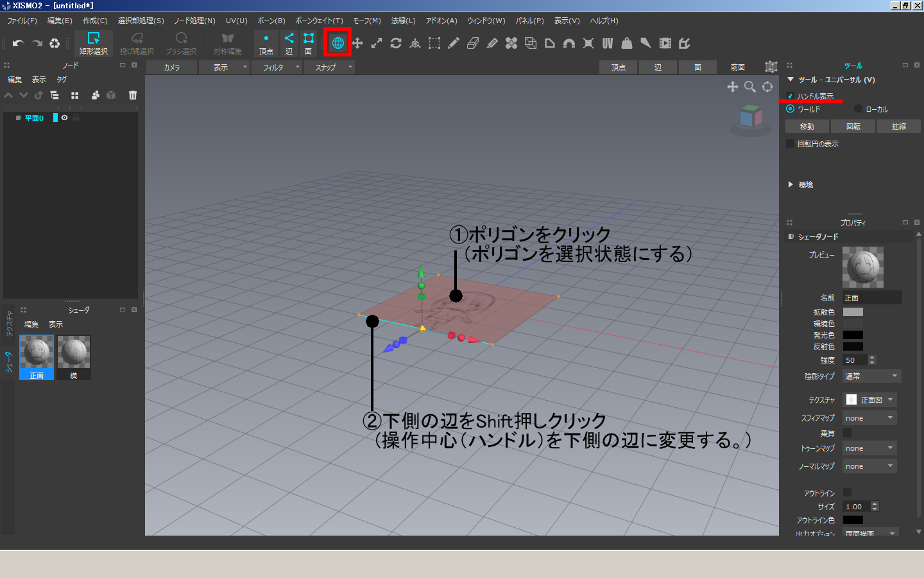Toggle 対称編集 symmetric editing
This screenshot has height=578, width=924.
(x=227, y=43)
